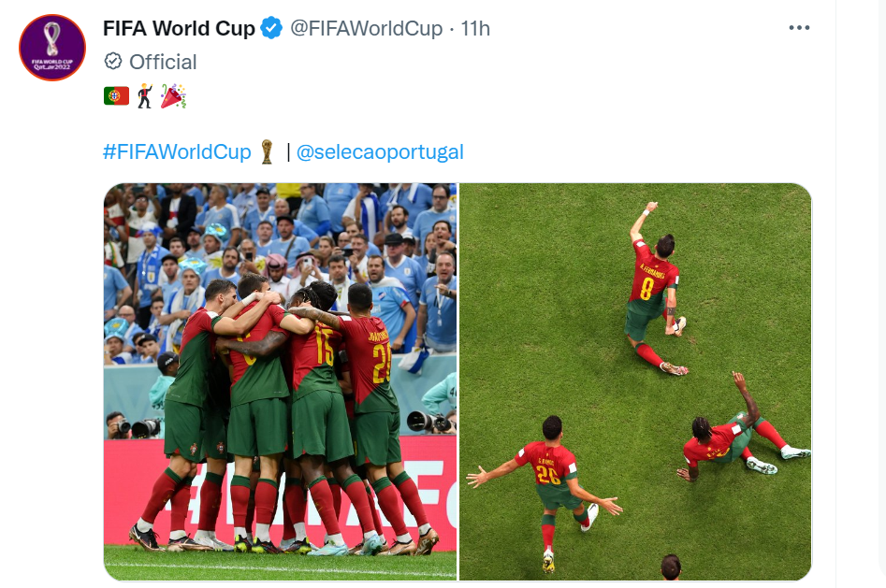
Task: Click the @FIFAWorldCup handle
Action: [x=366, y=28]
